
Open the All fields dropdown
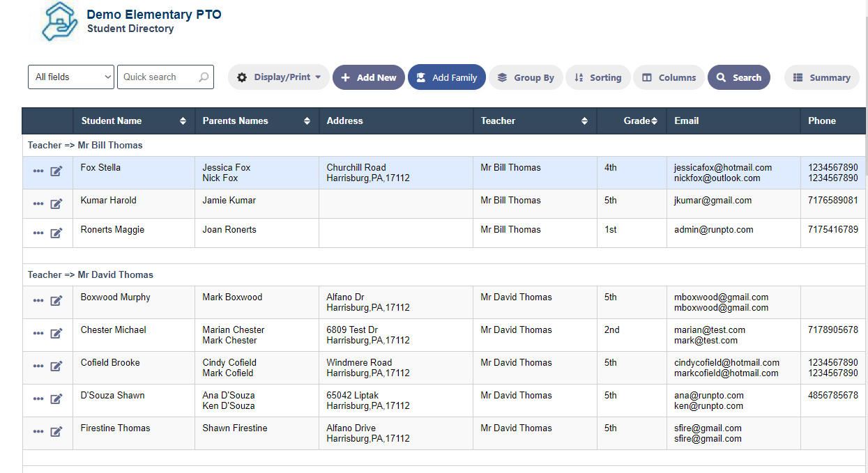[x=70, y=77]
